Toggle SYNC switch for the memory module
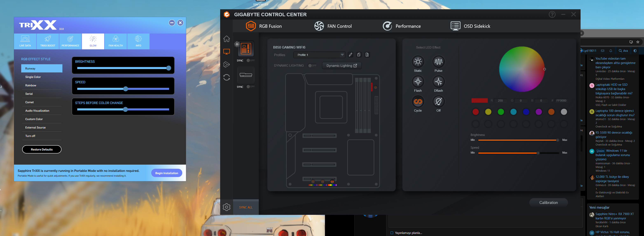Screen dimensions: 644x236 coord(250,87)
